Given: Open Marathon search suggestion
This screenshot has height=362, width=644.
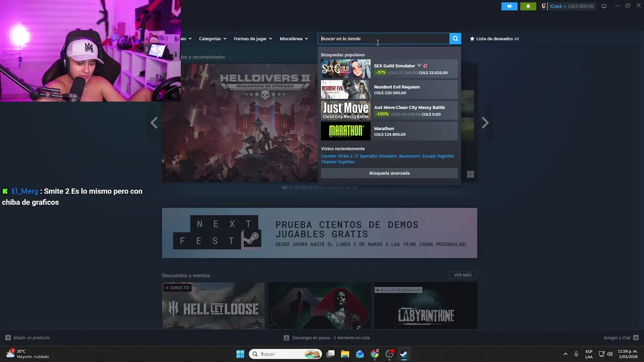Looking at the screenshot, I should [x=389, y=131].
